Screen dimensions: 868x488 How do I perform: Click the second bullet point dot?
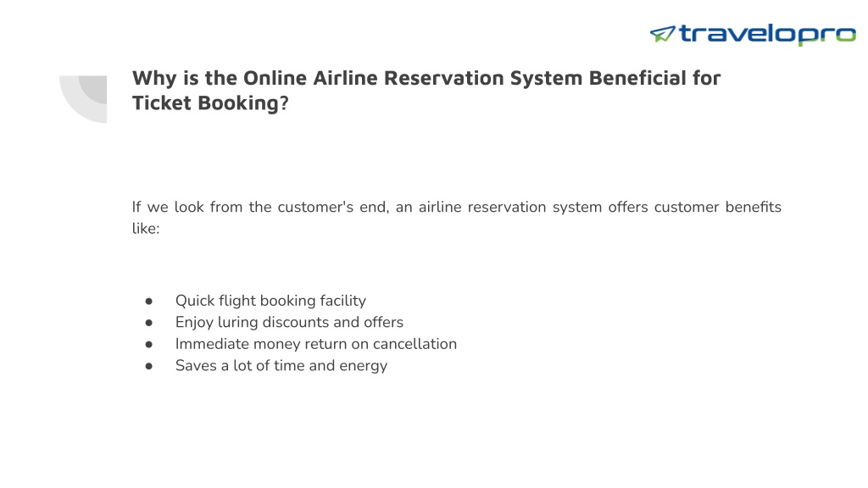(x=149, y=323)
